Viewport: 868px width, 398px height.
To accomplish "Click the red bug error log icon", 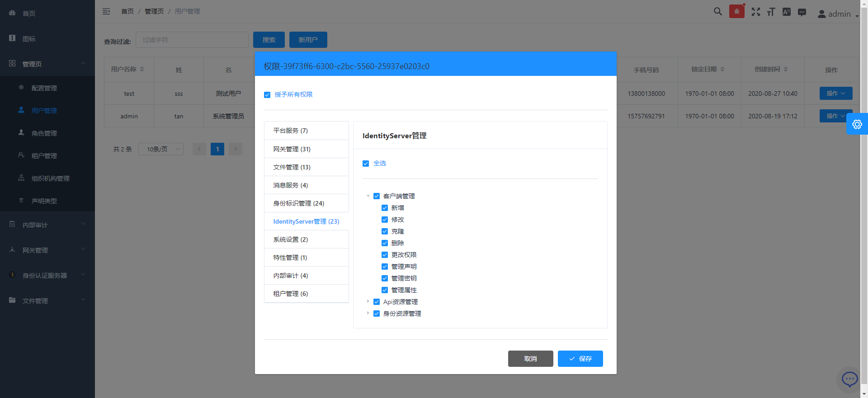I will pyautogui.click(x=736, y=12).
